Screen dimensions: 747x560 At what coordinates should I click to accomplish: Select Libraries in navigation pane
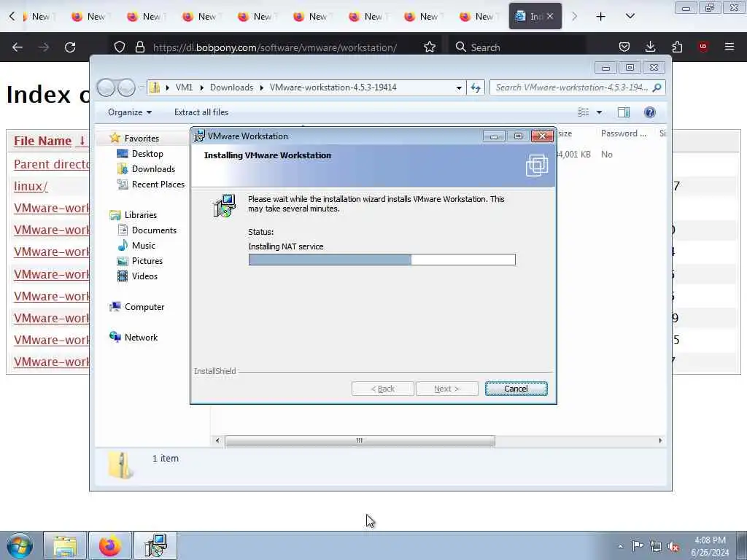(x=141, y=215)
